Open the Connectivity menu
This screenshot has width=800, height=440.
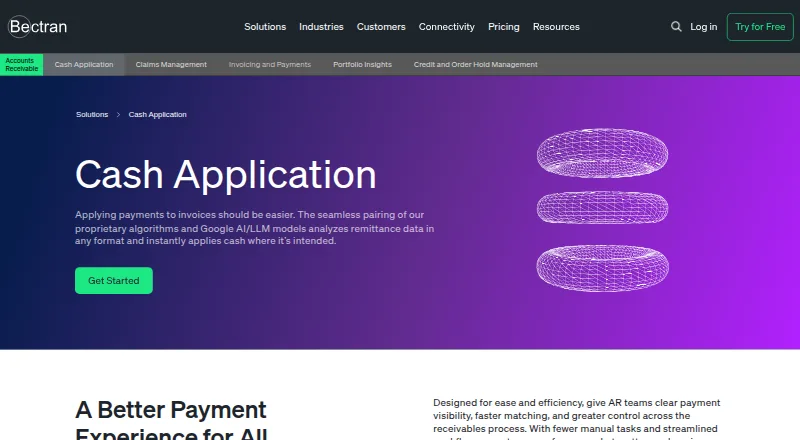pos(446,27)
